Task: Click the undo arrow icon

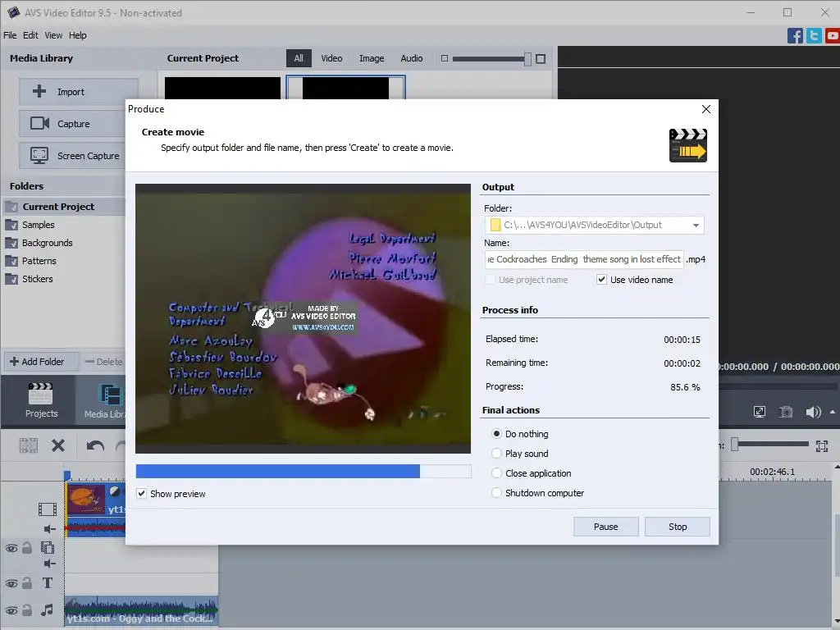Action: [x=95, y=445]
